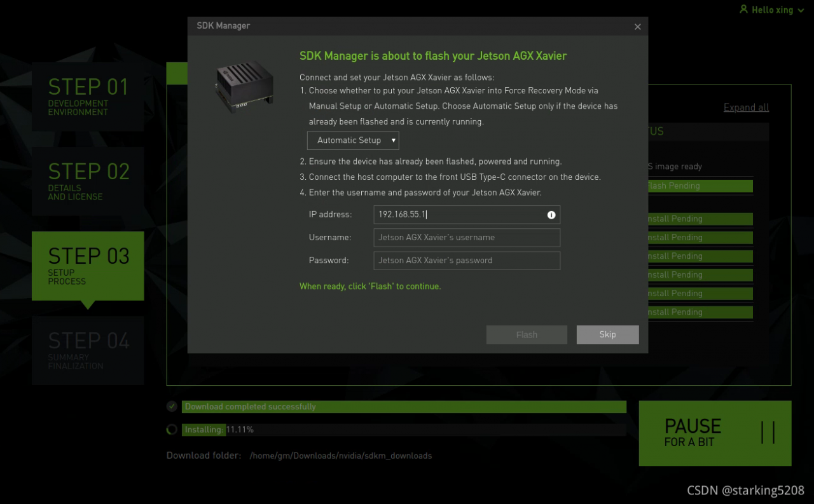Click the download folder path text
The image size is (814, 504).
click(x=341, y=456)
